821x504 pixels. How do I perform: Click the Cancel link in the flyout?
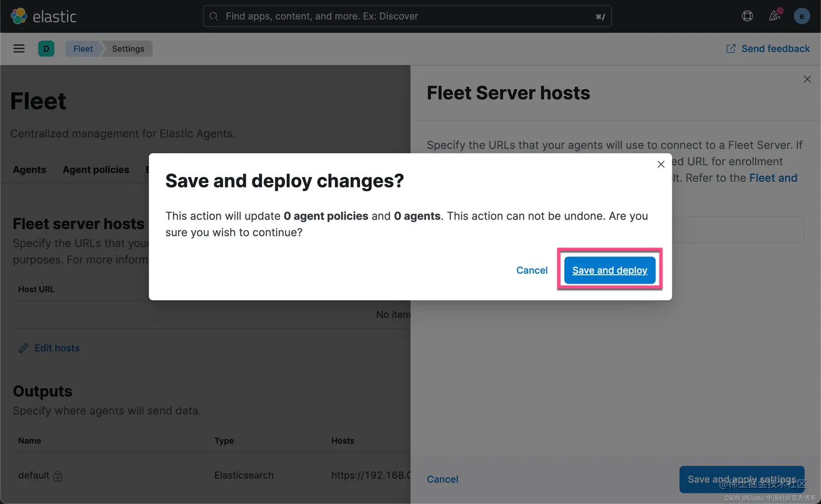pyautogui.click(x=443, y=480)
